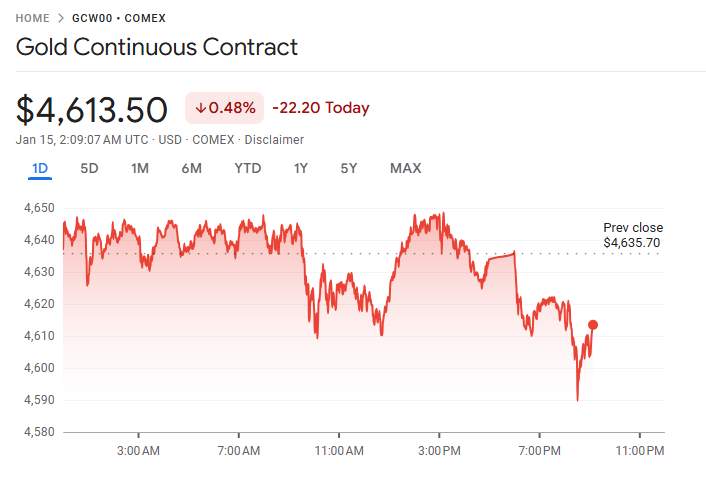Select the MAX range tab
Screen dimensions: 706x480
(405, 168)
